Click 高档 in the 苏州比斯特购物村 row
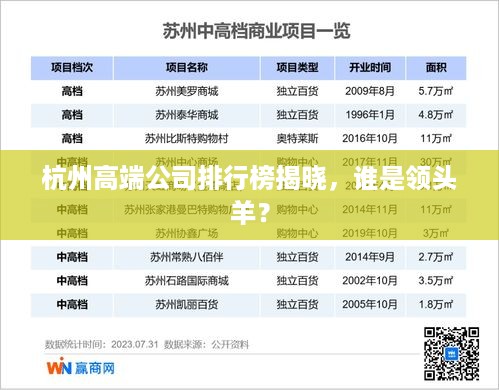 click(x=72, y=138)
